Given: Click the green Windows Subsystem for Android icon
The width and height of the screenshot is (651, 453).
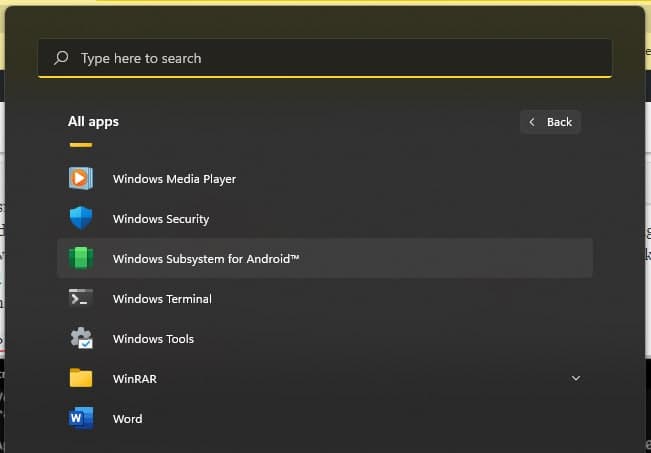Looking at the screenshot, I should pyautogui.click(x=81, y=258).
